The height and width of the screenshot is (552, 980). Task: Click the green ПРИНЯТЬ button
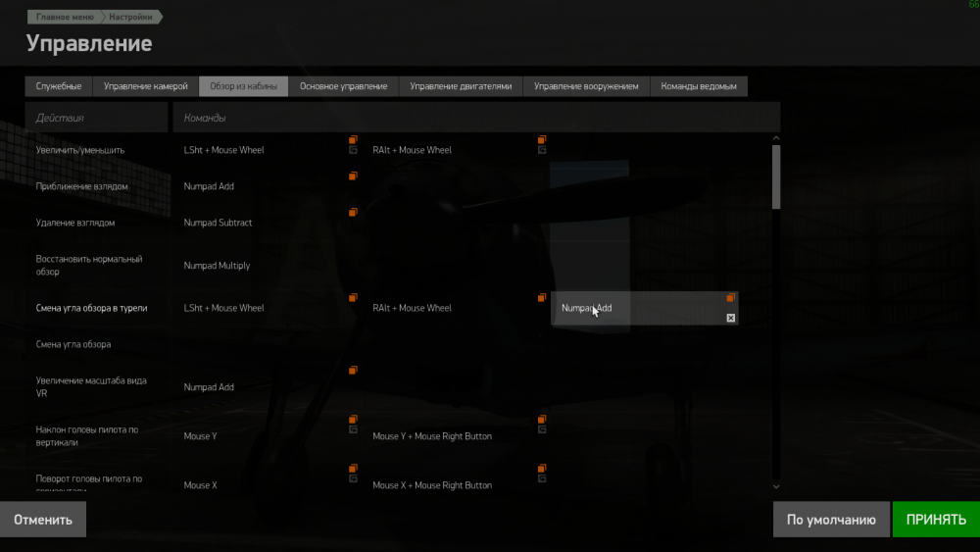point(936,520)
